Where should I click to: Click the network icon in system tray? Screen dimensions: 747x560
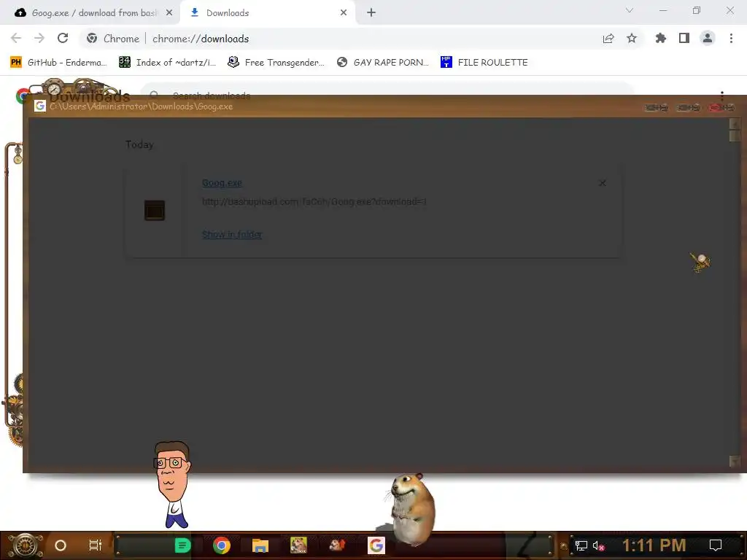coord(581,545)
